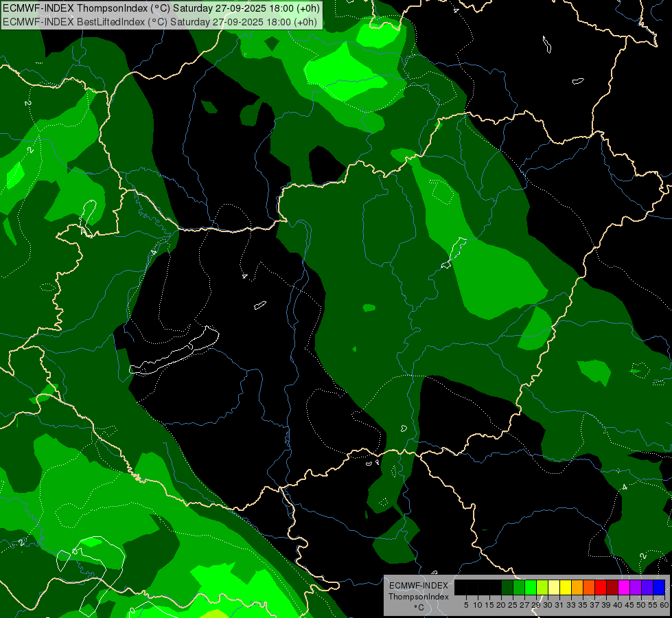Click the long Lake Balaton outline on map
This screenshot has height=618, width=672.
pyautogui.click(x=175, y=352)
